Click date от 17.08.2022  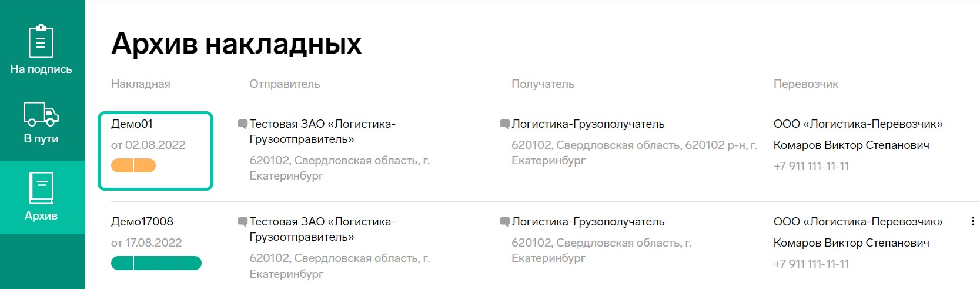point(146,243)
